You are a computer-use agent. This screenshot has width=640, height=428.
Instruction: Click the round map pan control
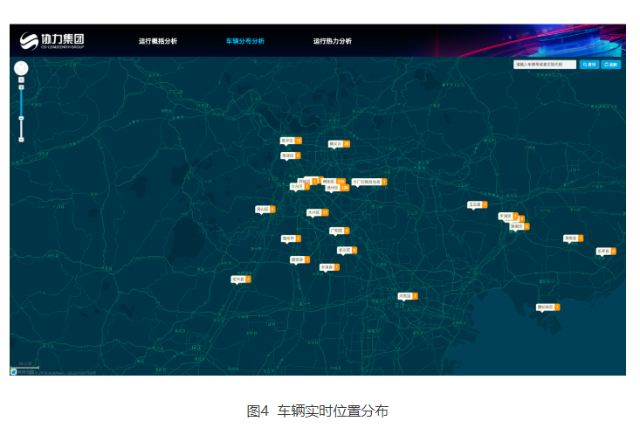[x=21, y=68]
